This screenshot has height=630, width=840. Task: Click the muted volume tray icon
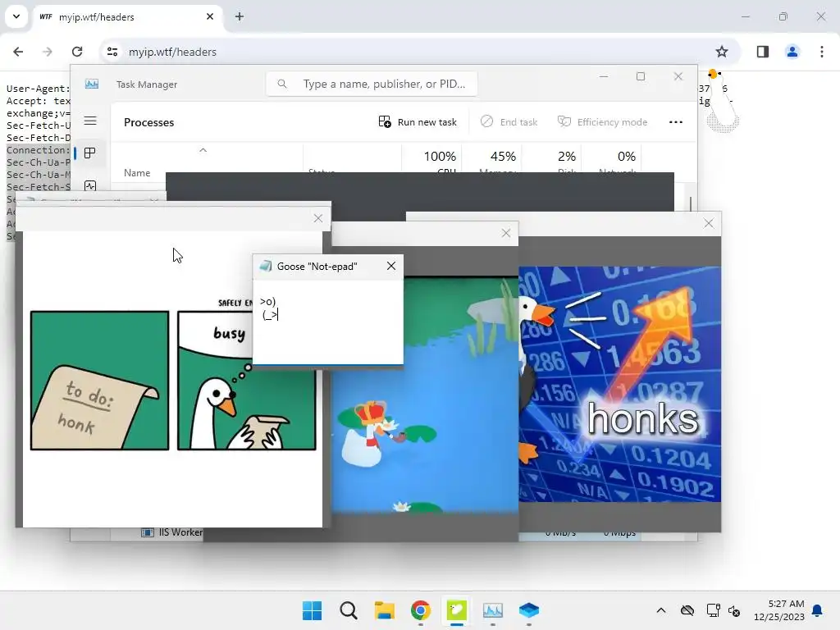point(734,610)
